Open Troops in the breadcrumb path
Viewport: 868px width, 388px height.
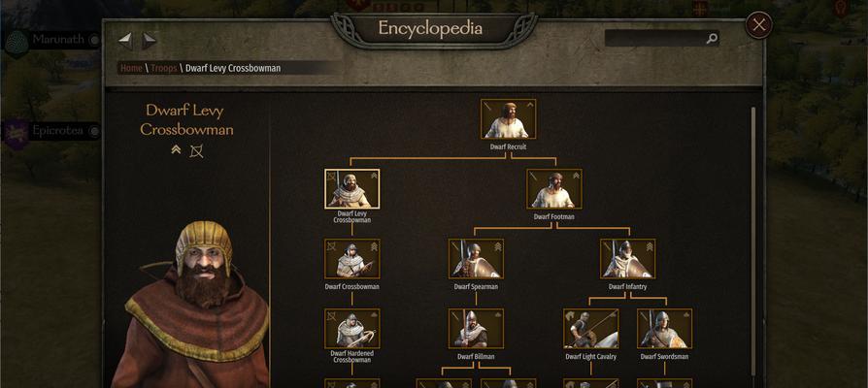tap(164, 68)
